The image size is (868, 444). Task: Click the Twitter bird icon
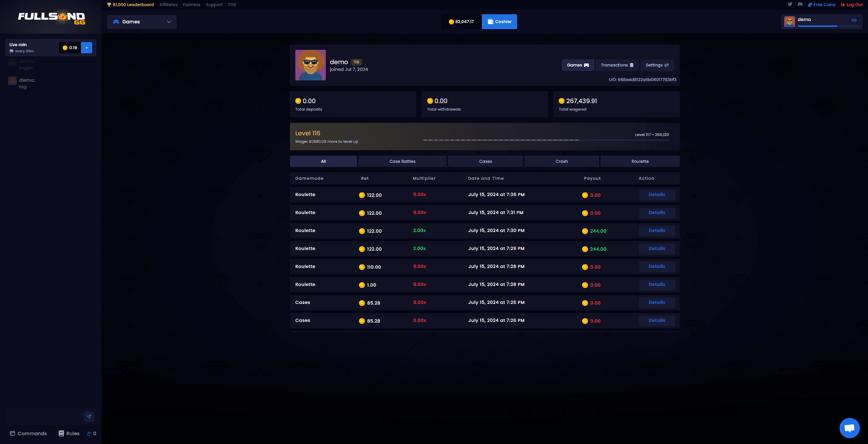pyautogui.click(x=790, y=4)
